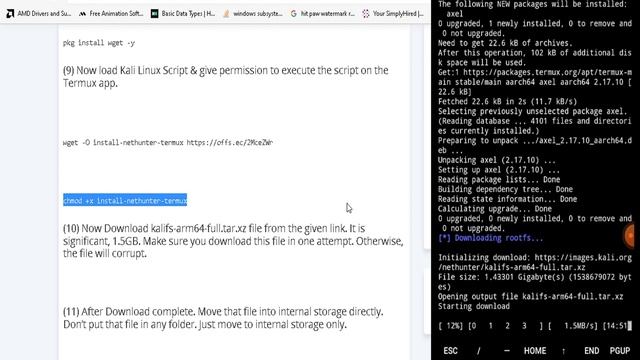Click the File size 1.43301 Gigabyte(s) line
Screen dimensions: 640x360
(535, 282)
